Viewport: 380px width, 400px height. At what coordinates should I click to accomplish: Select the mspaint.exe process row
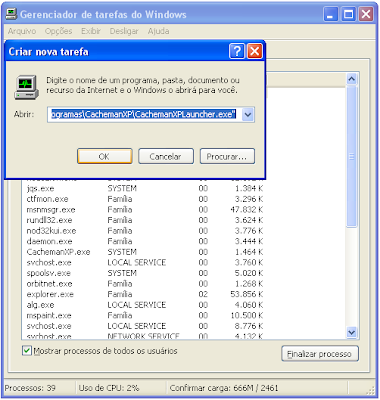click(145, 316)
